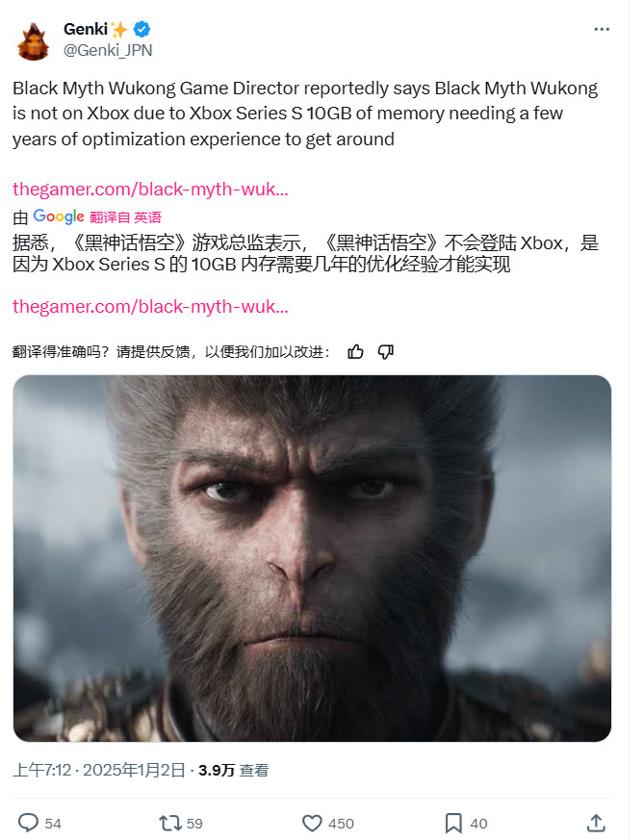The width and height of the screenshot is (643, 840).
Task: Repost this tweet with retweet icon
Action: 170,823
